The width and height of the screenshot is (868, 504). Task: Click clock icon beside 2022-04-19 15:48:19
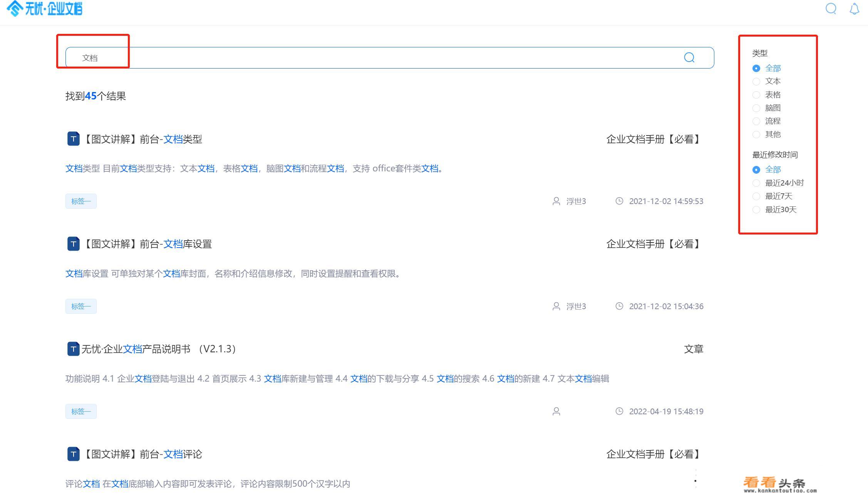click(x=619, y=411)
